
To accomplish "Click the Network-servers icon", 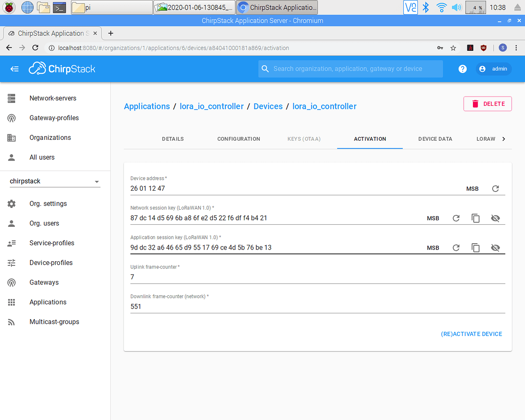I will (x=12, y=98).
